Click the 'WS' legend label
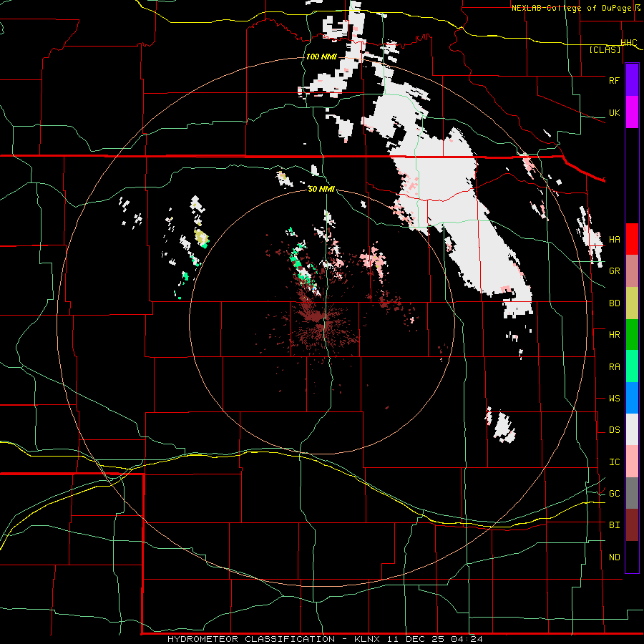 [x=614, y=399]
